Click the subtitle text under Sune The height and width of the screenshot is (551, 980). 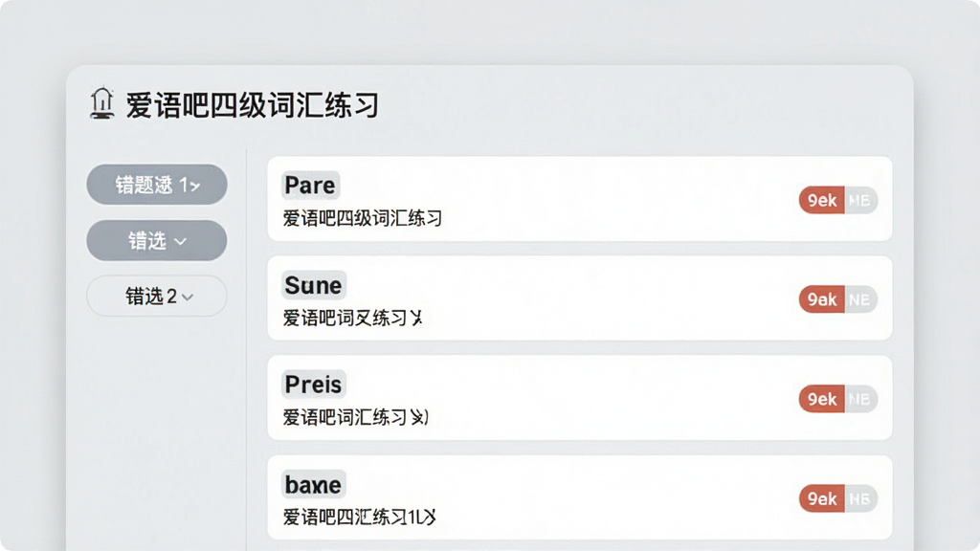click(353, 318)
